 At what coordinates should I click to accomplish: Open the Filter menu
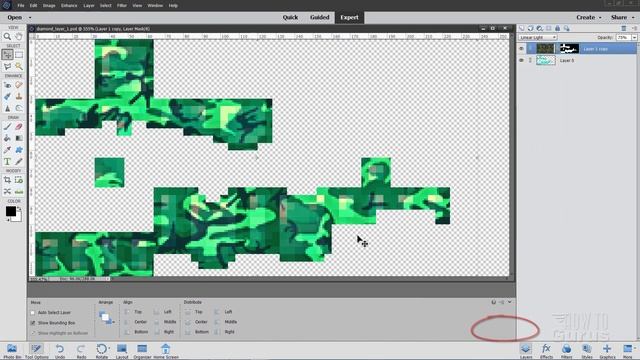(x=122, y=6)
